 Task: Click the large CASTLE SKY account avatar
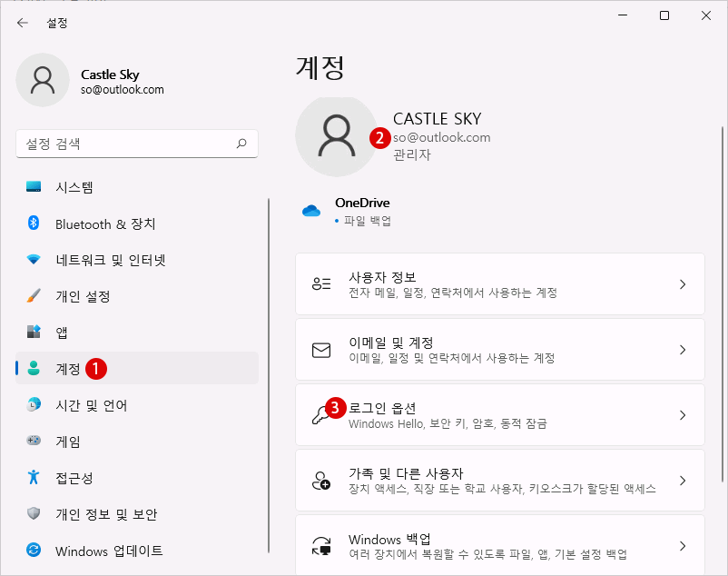tap(337, 136)
